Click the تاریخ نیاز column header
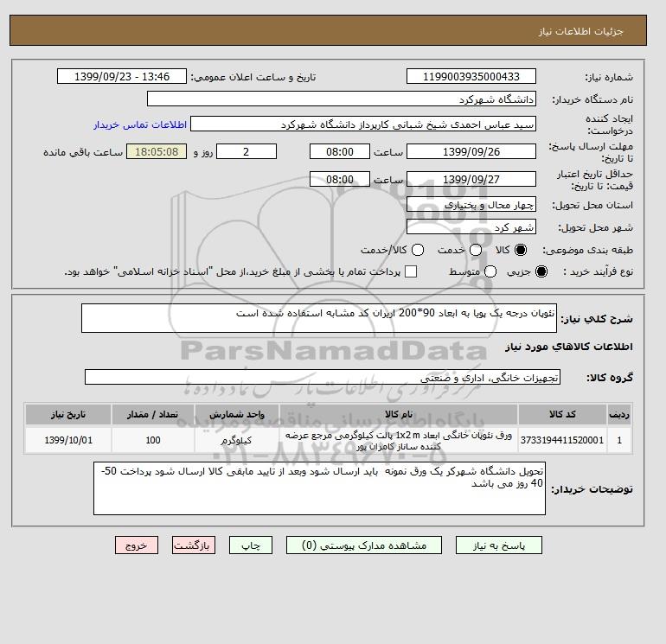The height and width of the screenshot is (644, 666). coord(68,414)
